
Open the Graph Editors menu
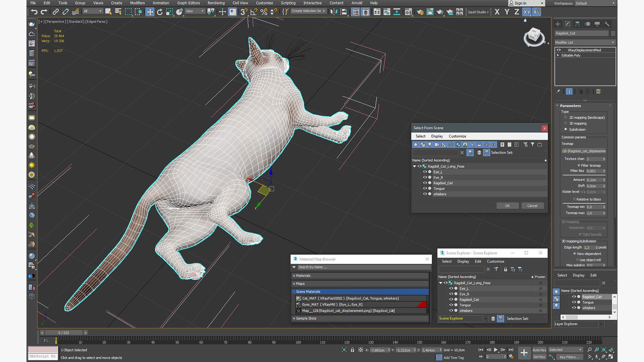pyautogui.click(x=189, y=3)
